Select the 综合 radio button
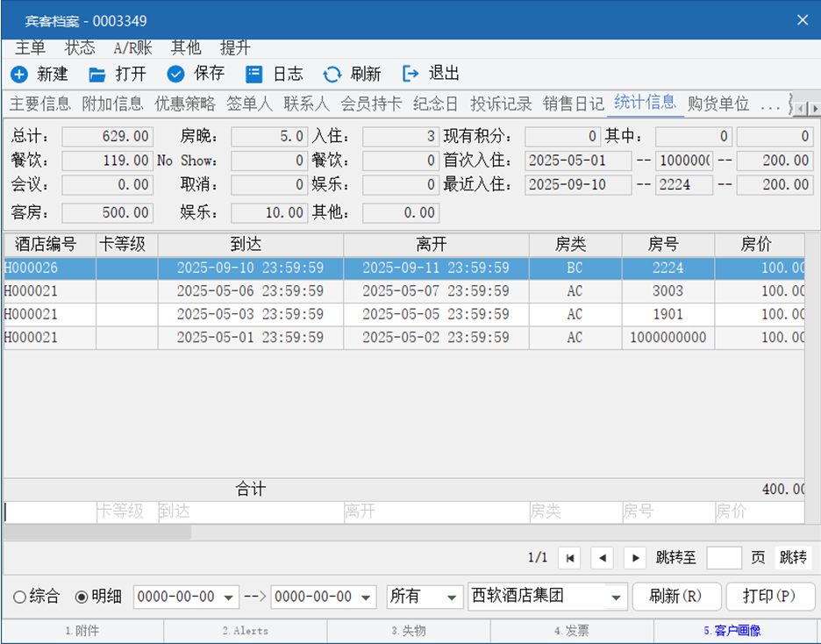 coord(19,597)
